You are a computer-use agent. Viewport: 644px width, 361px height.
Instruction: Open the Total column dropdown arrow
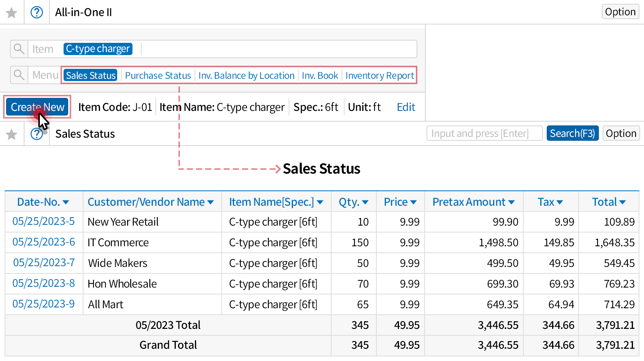pyautogui.click(x=622, y=202)
